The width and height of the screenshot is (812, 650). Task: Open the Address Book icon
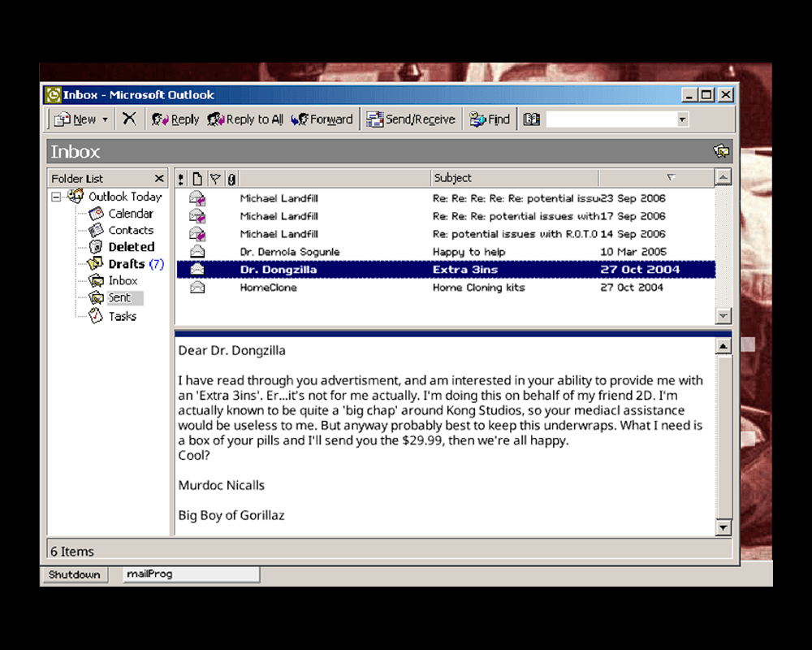(x=531, y=119)
